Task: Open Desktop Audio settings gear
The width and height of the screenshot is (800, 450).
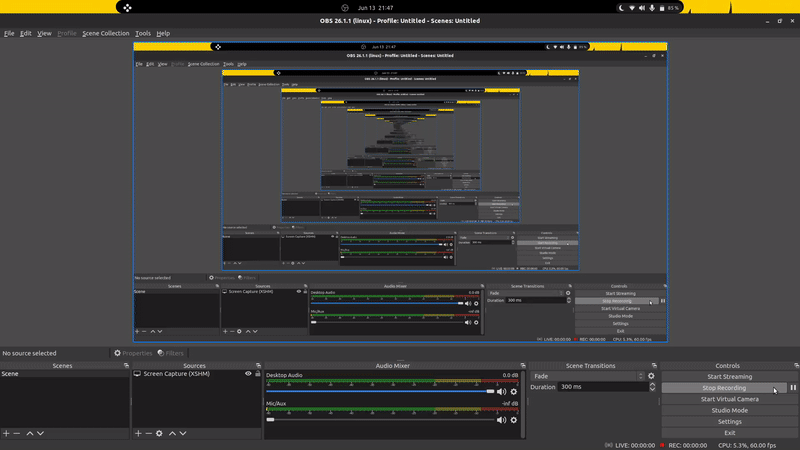Action: [x=514, y=392]
